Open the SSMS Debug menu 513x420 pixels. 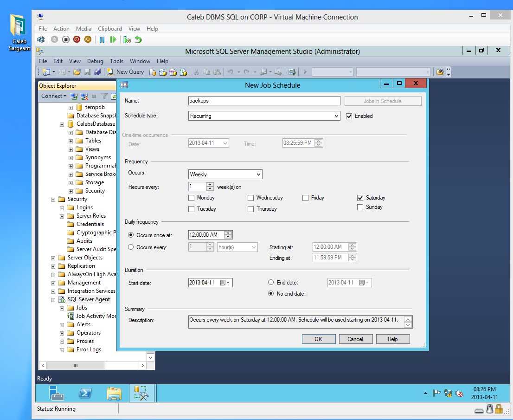click(95, 61)
